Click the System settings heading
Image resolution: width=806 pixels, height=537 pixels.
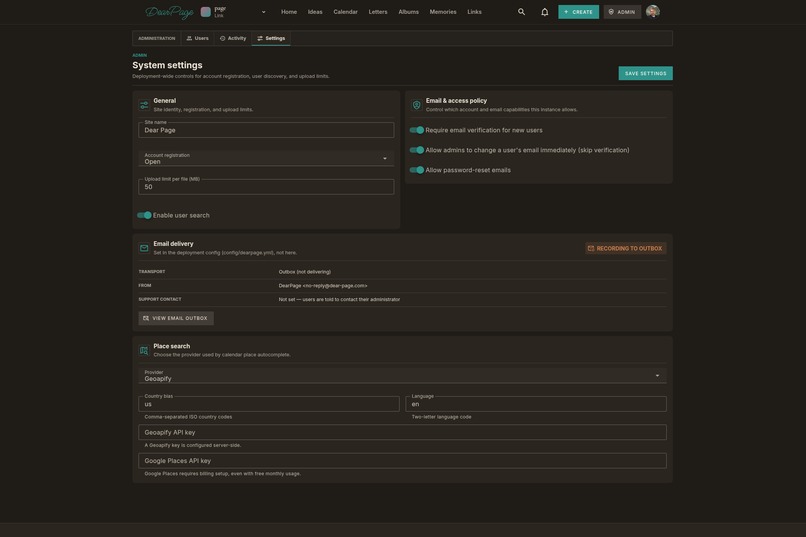pos(167,65)
